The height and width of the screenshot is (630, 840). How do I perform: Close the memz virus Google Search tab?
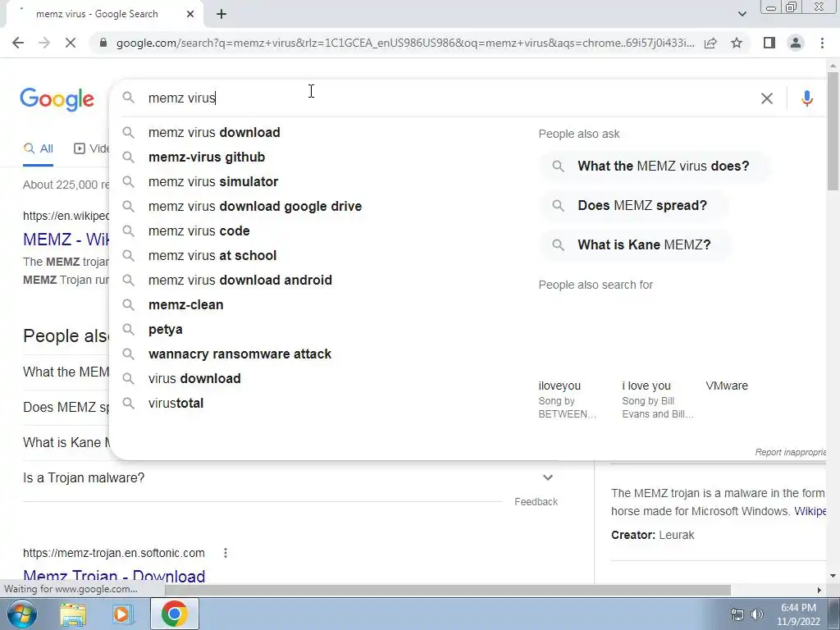190,14
